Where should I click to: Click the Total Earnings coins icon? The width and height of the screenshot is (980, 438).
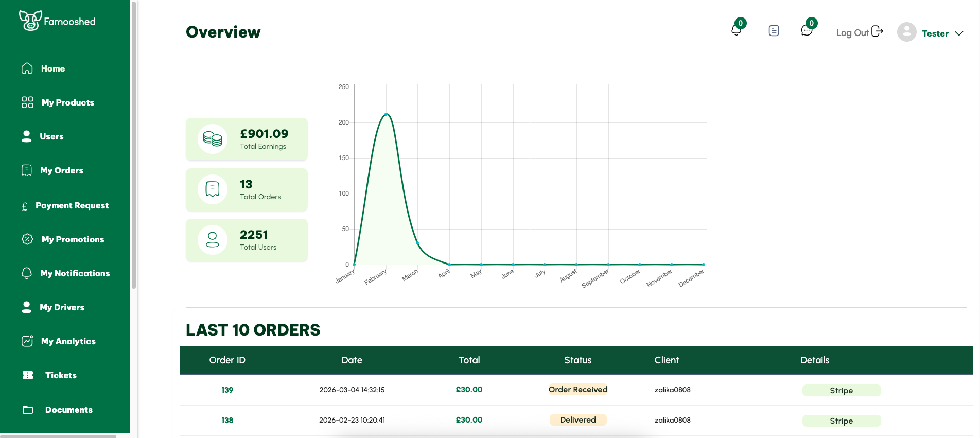pyautogui.click(x=213, y=139)
